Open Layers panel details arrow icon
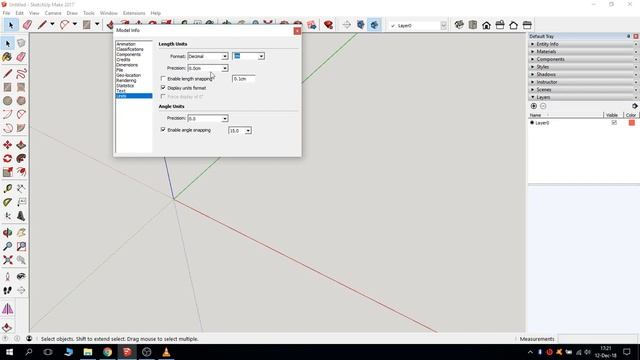 pos(635,106)
